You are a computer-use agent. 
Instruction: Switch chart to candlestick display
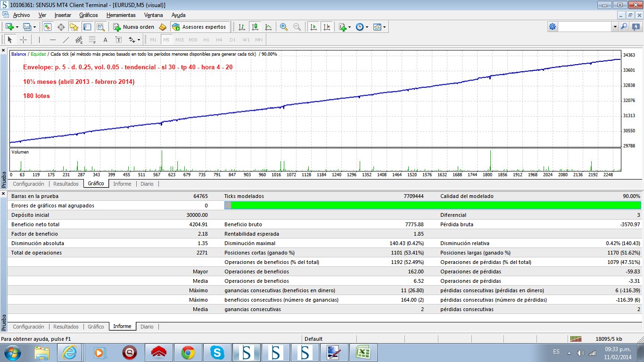point(255,27)
